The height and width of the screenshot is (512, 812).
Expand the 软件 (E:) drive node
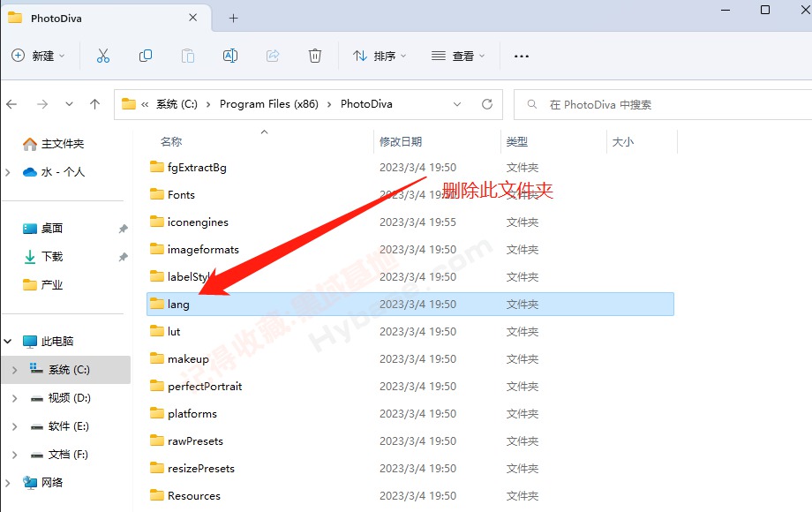point(14,426)
